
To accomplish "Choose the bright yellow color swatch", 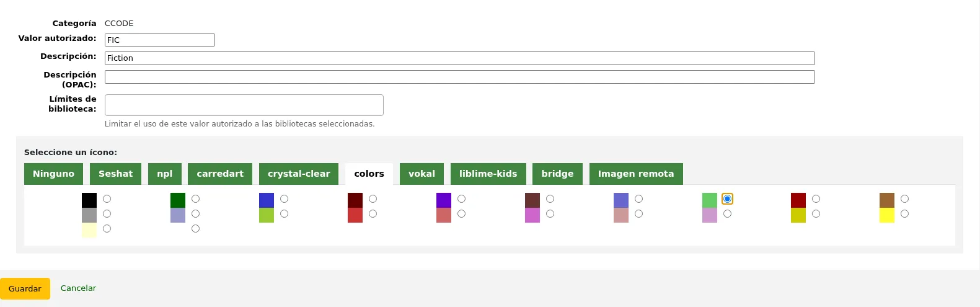I will [887, 215].
